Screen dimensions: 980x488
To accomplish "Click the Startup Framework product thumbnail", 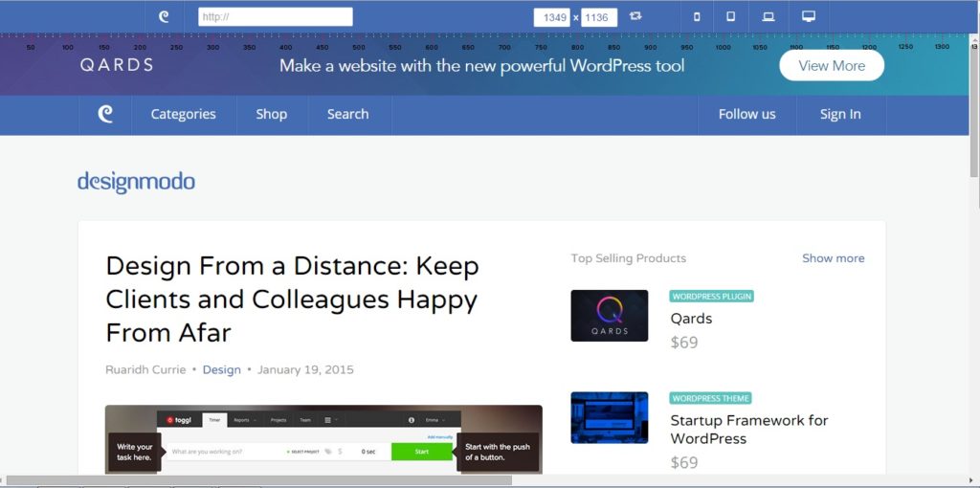I will [610, 417].
